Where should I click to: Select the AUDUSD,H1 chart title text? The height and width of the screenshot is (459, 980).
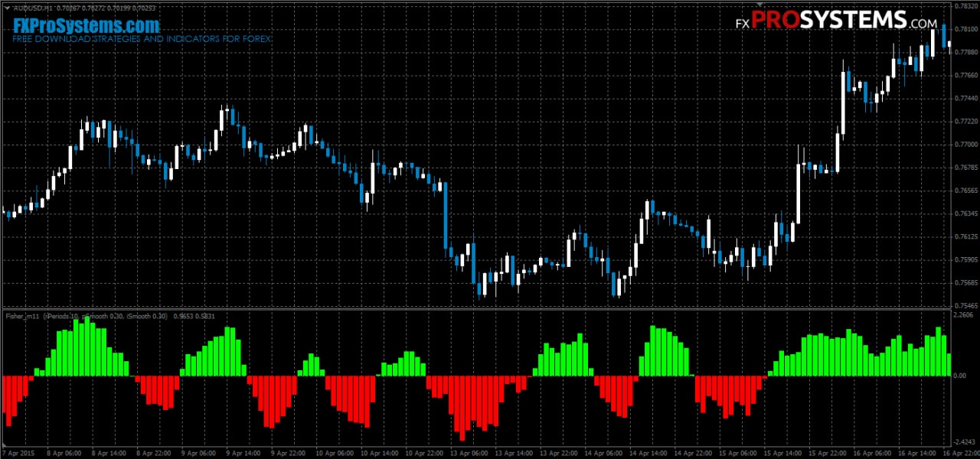click(x=34, y=8)
